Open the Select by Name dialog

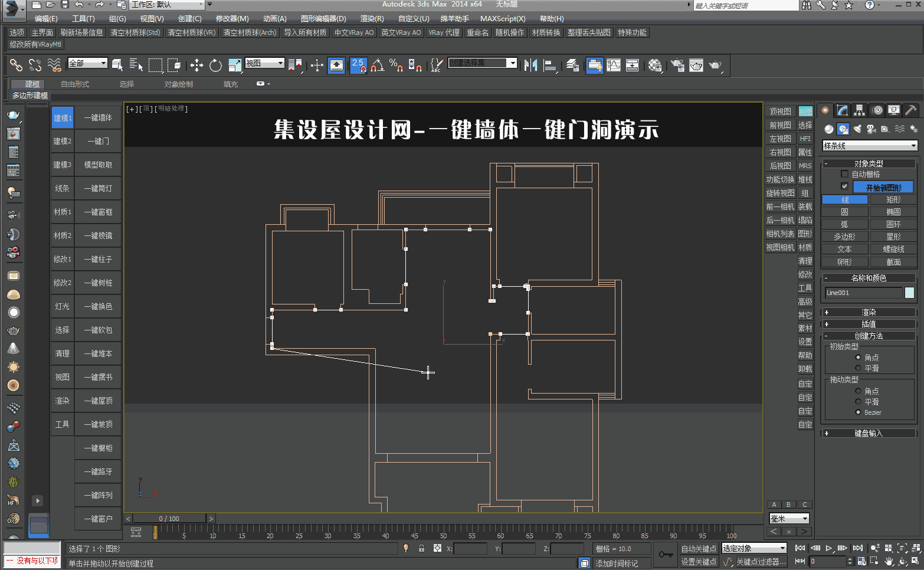[137, 65]
